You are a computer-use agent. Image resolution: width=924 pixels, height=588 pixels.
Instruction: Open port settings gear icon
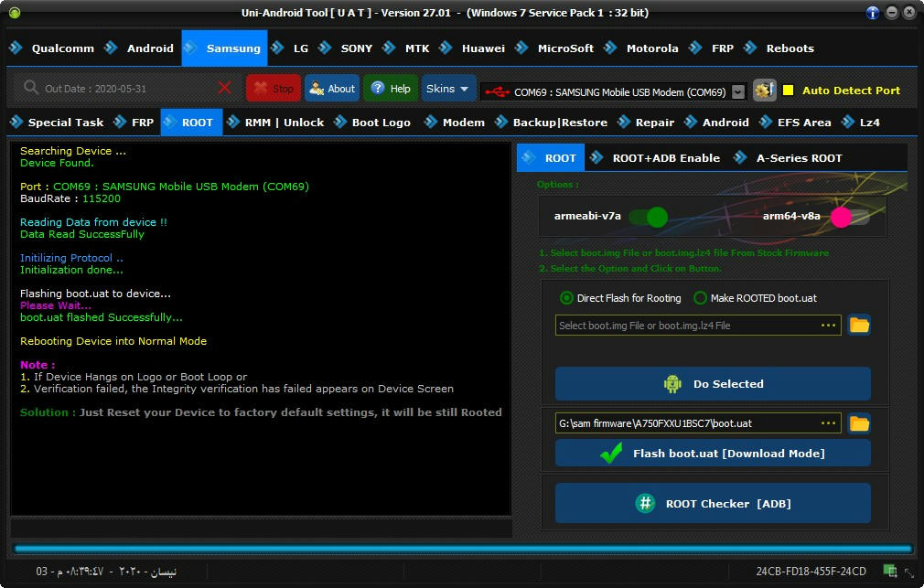point(764,91)
